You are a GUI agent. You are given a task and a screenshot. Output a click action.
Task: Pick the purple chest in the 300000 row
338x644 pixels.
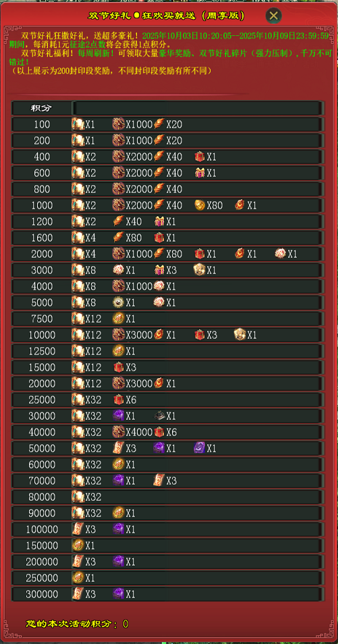[119, 594]
